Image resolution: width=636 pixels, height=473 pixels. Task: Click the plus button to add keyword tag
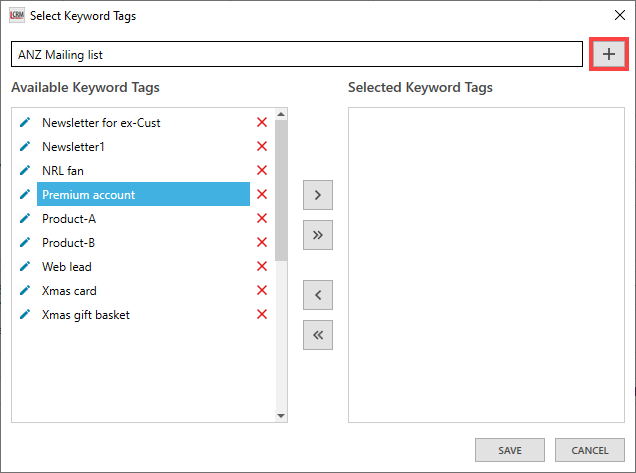tap(608, 54)
